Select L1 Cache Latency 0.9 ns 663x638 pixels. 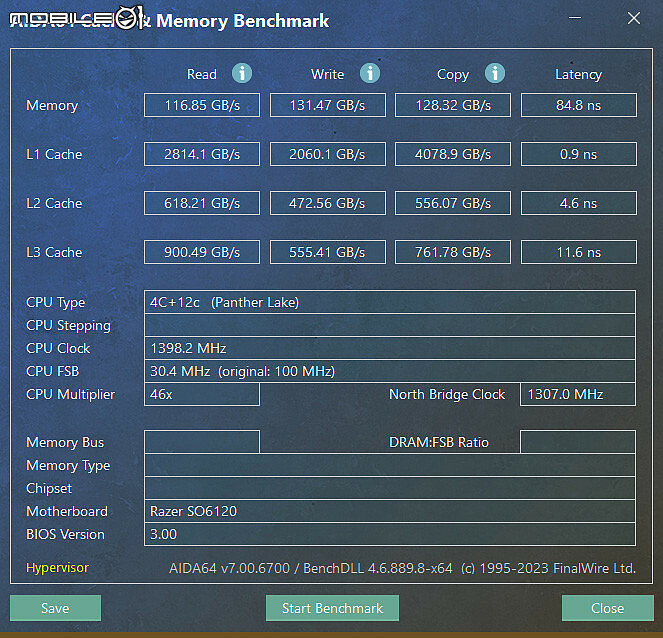[579, 154]
